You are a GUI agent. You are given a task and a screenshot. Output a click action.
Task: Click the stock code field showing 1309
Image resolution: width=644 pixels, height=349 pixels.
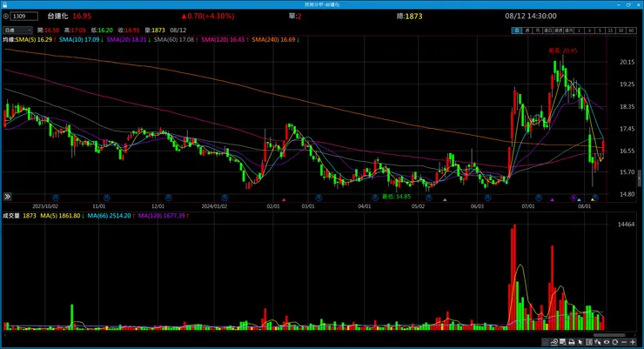pyautogui.click(x=24, y=16)
